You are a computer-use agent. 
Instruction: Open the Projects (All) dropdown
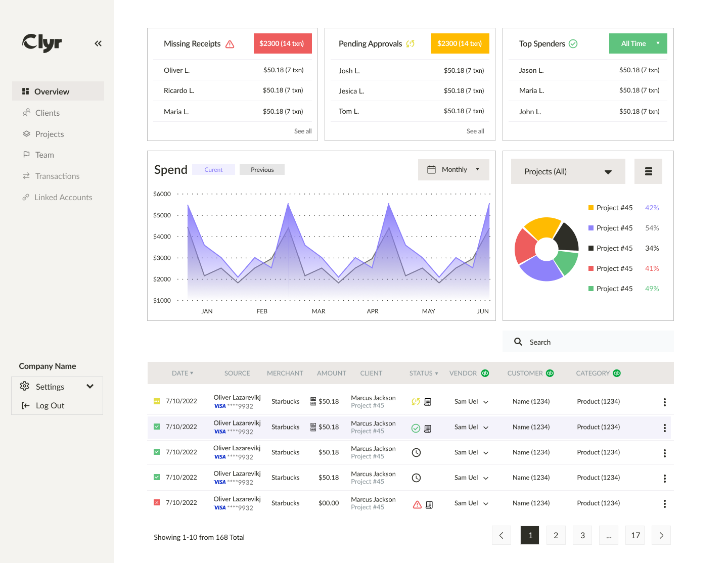point(568,171)
